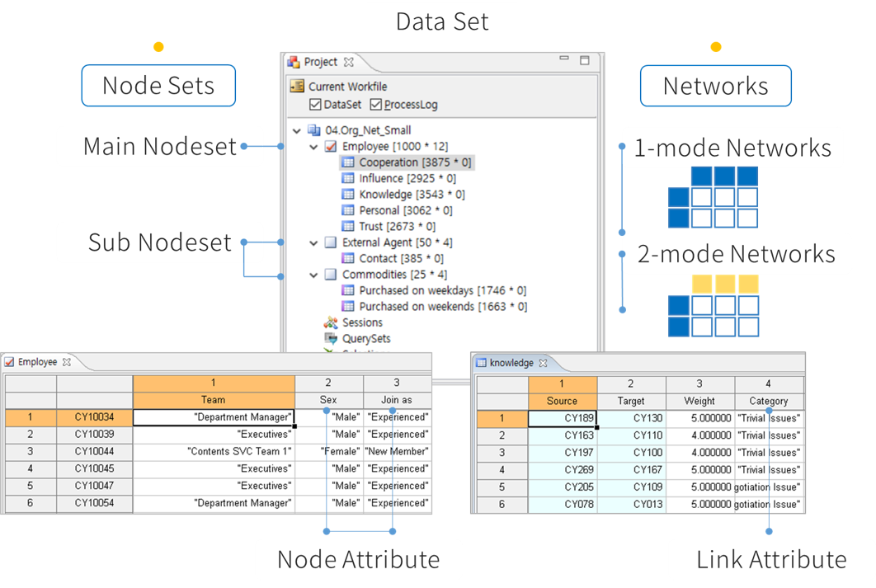This screenshot has height=588, width=876.
Task: Collapse the 04.Org_Net_Small project node
Action: [x=297, y=130]
